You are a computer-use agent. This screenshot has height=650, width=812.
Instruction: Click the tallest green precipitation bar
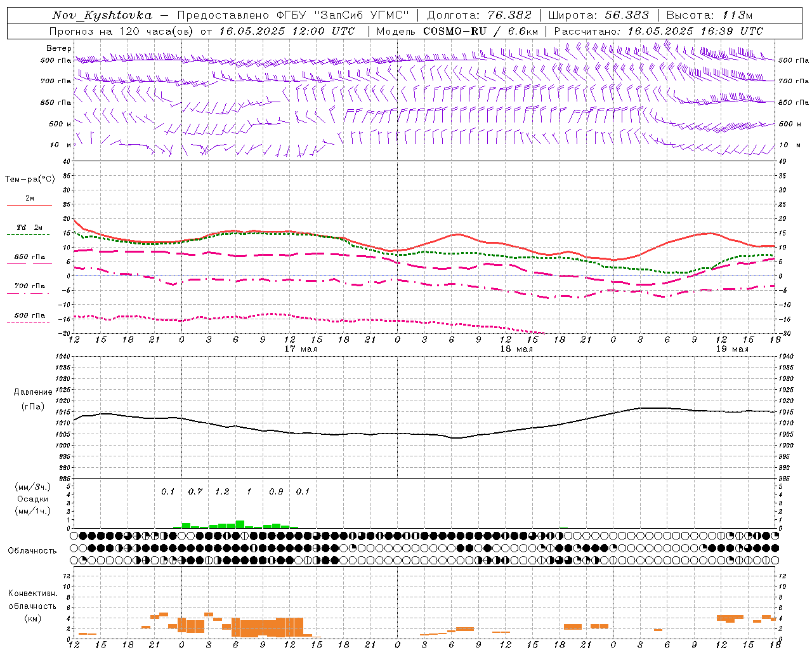[240, 524]
